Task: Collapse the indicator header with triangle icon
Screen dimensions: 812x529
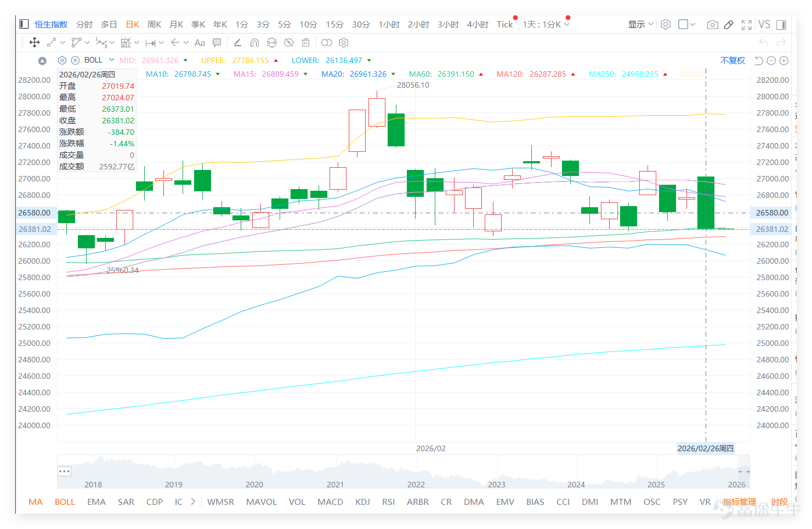Action: (x=42, y=60)
